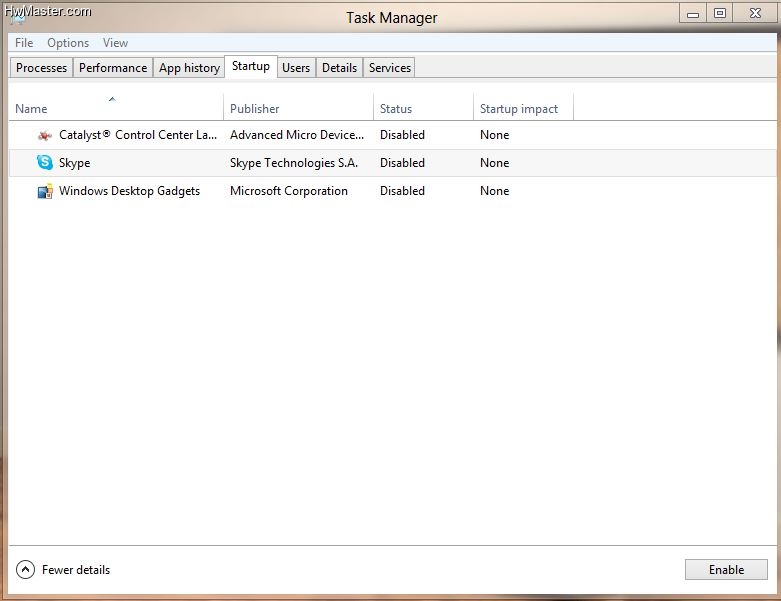Select the Windows Desktop Gadgets name entry
The image size is (781, 601).
[130, 191]
